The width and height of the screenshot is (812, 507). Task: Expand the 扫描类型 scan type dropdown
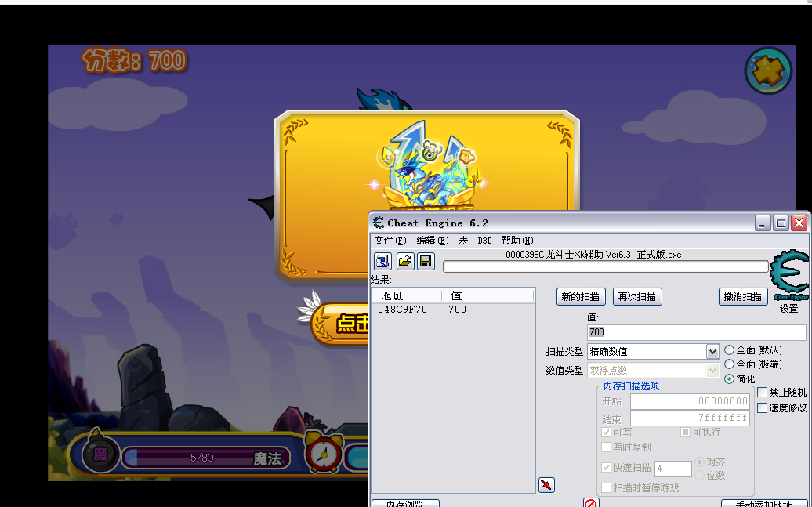click(712, 352)
